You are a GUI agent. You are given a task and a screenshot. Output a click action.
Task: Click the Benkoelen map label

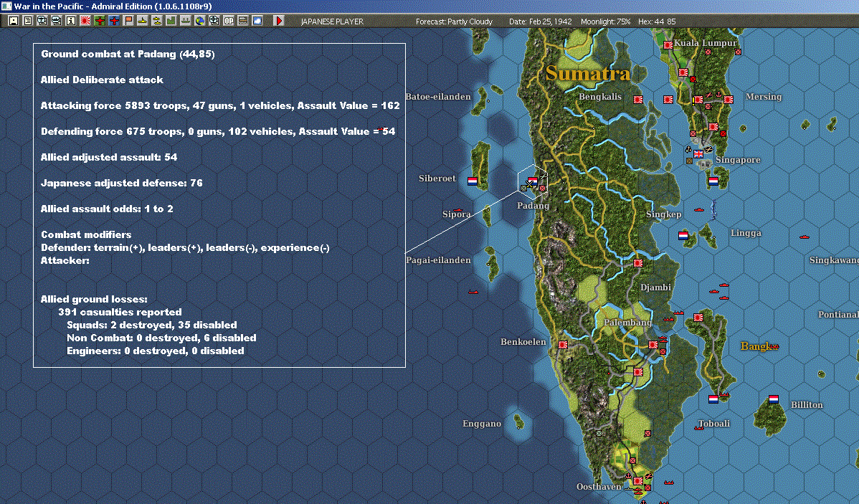523,341
